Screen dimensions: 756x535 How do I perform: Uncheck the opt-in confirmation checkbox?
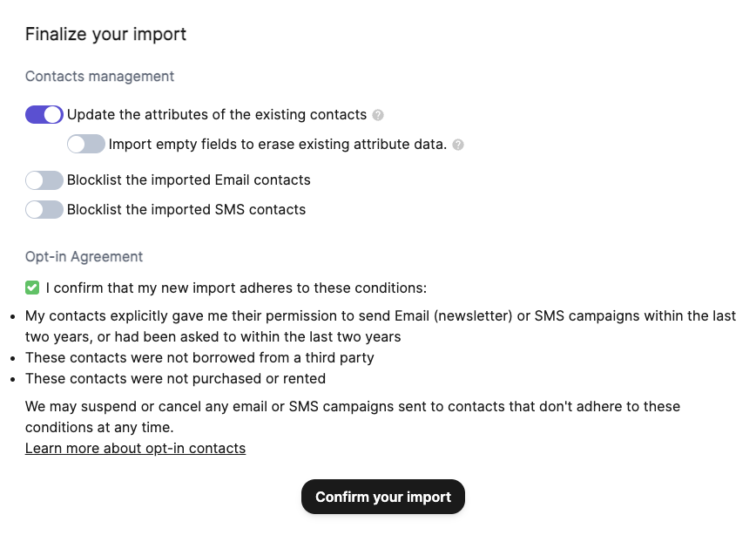tap(32, 288)
